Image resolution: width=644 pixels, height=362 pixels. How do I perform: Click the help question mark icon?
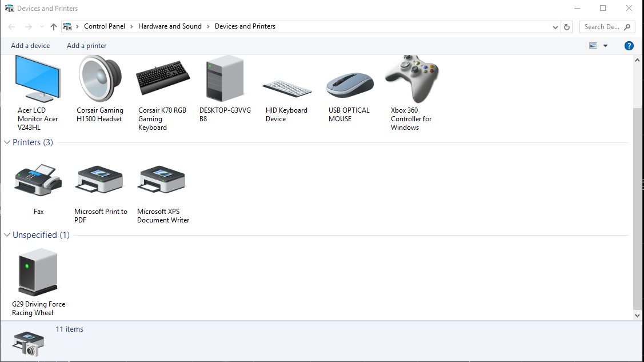[x=629, y=46]
